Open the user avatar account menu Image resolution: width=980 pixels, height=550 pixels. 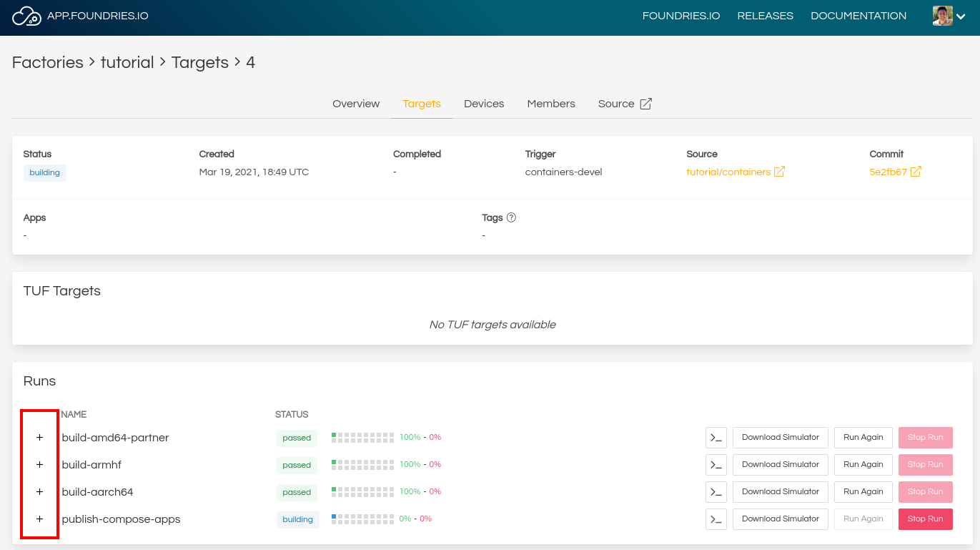click(x=943, y=16)
